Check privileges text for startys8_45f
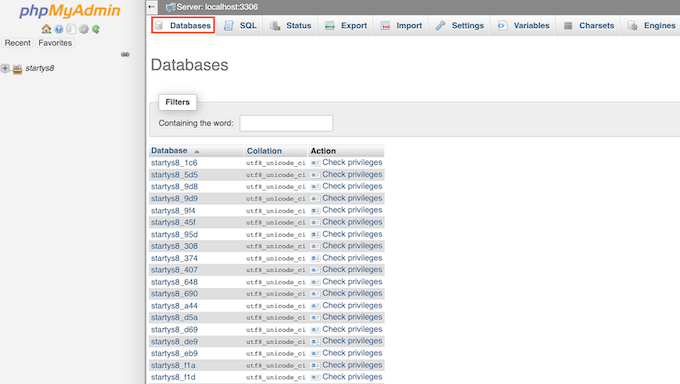The height and width of the screenshot is (384, 680). 352,222
